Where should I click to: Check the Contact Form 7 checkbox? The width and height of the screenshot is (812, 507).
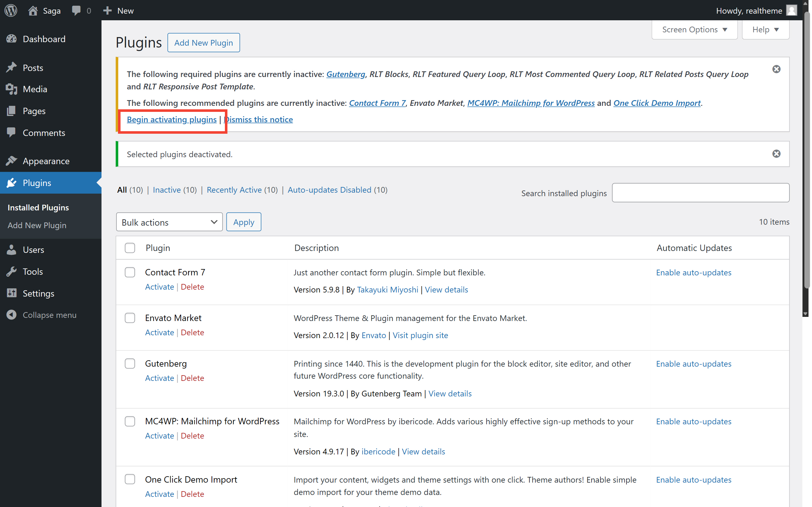130,272
